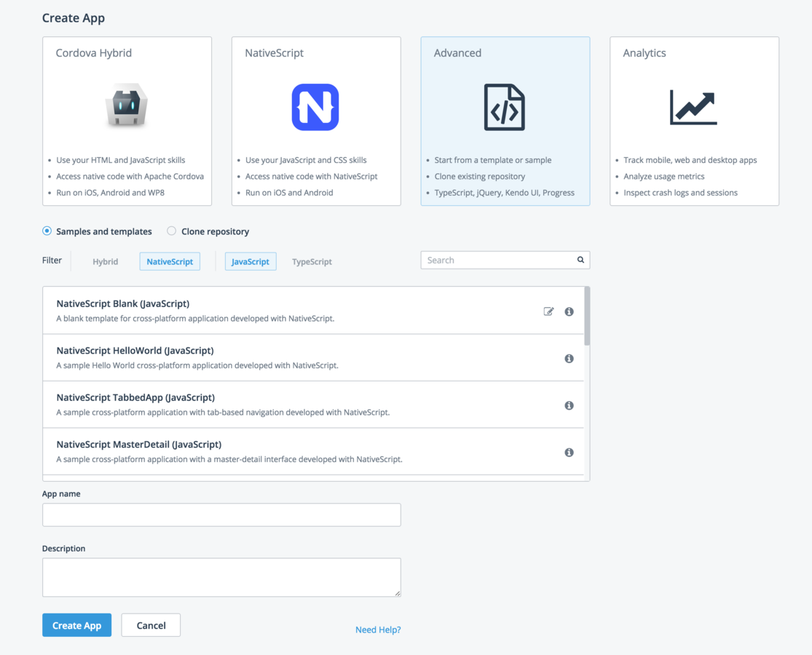Open the Need Help? link
812x655 pixels.
(x=378, y=630)
